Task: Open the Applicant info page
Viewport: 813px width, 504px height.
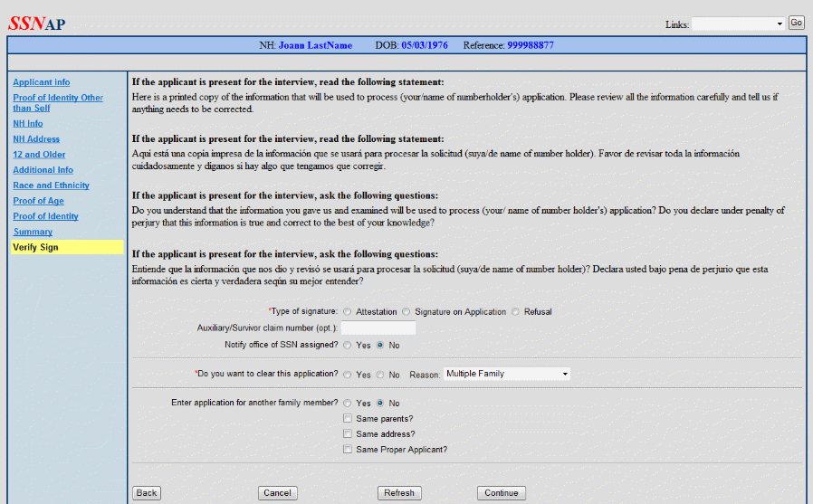Action: click(x=42, y=82)
